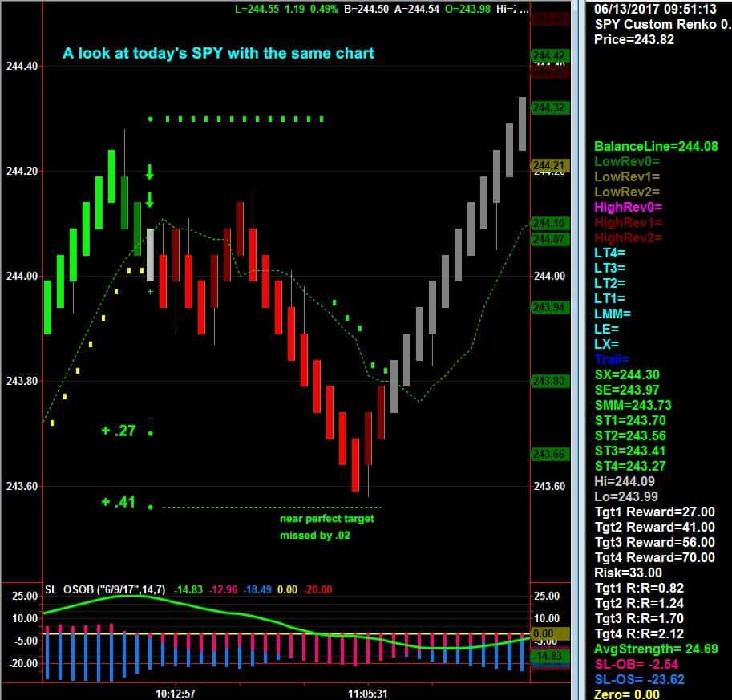The width and height of the screenshot is (732, 700).
Task: Click the Trail= blue study label
Action: pyautogui.click(x=610, y=358)
